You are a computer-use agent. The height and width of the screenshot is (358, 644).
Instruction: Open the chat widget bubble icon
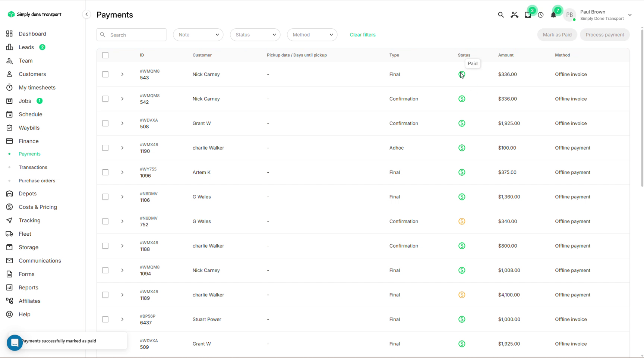[15, 342]
